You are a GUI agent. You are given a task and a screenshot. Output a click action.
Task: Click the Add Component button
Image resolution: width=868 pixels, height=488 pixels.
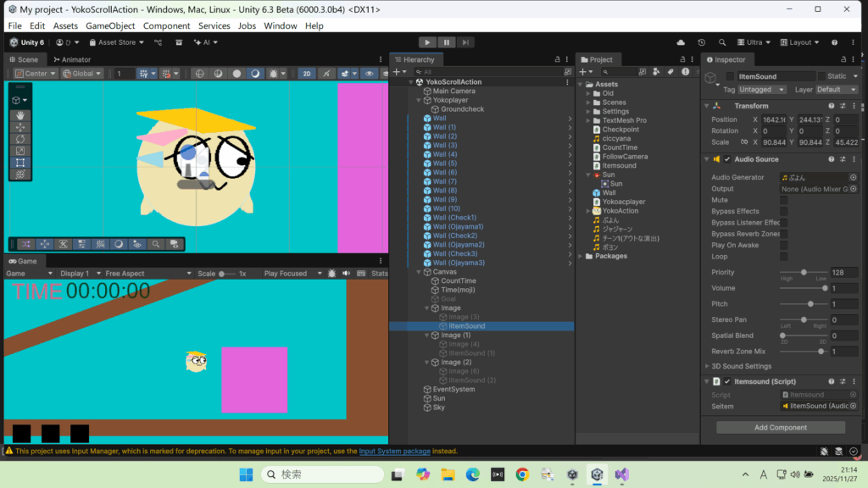[781, 428]
